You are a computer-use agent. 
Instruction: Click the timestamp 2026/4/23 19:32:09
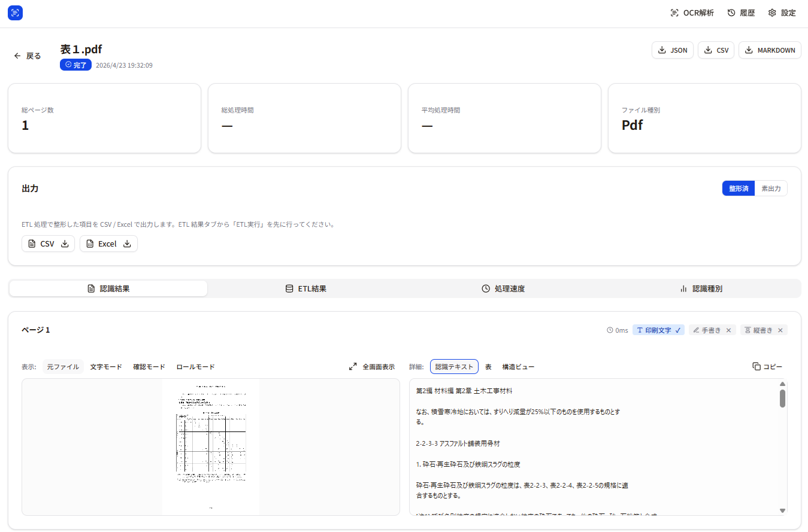pyautogui.click(x=124, y=65)
